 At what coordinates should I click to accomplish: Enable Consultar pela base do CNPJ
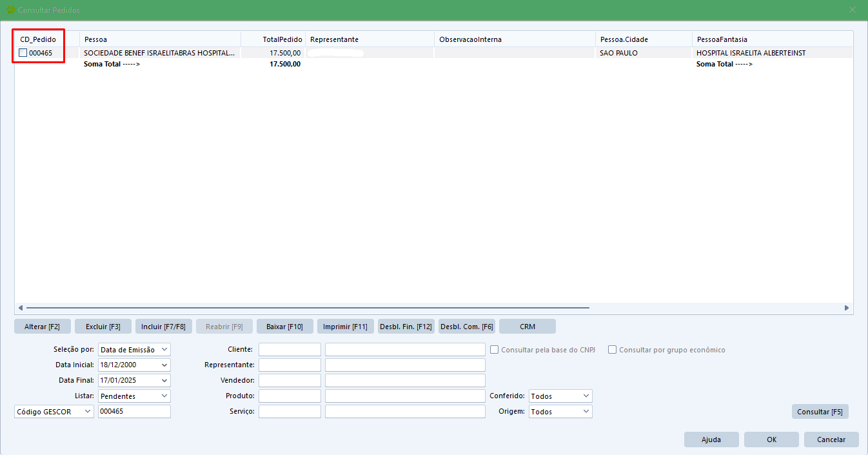(x=495, y=350)
